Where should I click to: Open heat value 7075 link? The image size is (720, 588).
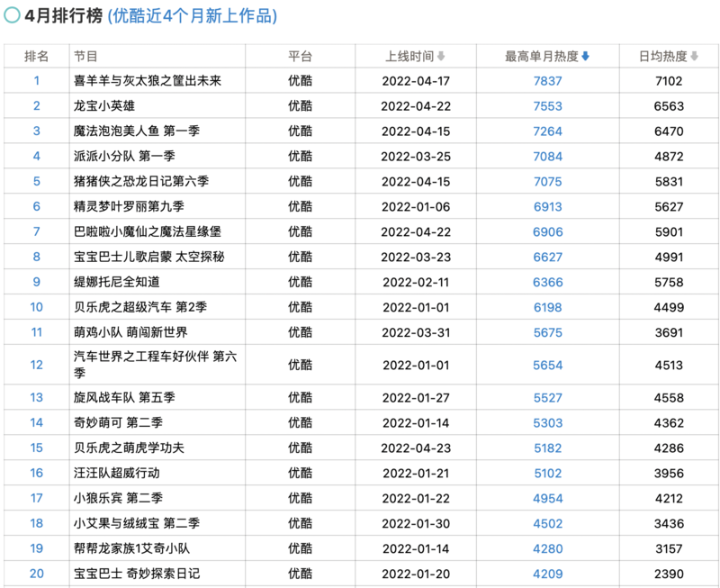coord(547,182)
